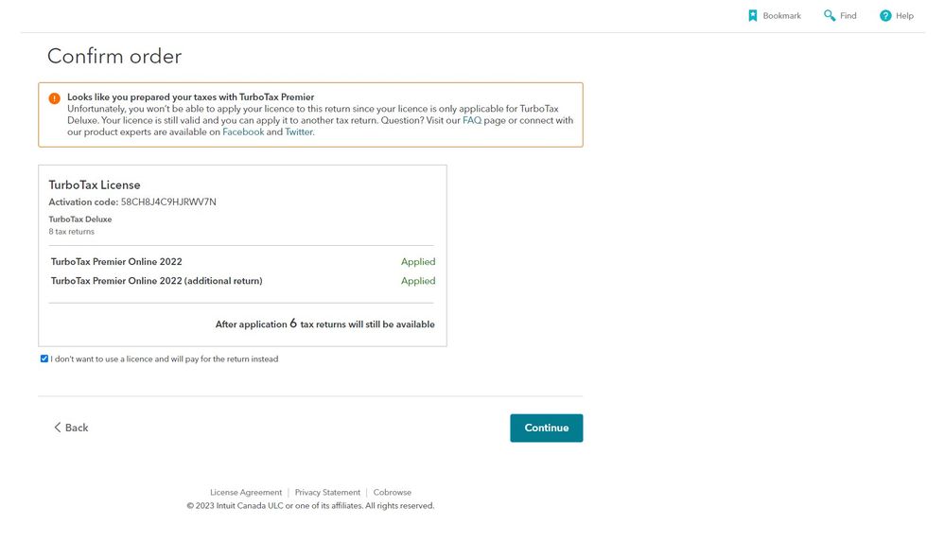Follow the Facebook link
The image size is (945, 560).
pos(243,131)
